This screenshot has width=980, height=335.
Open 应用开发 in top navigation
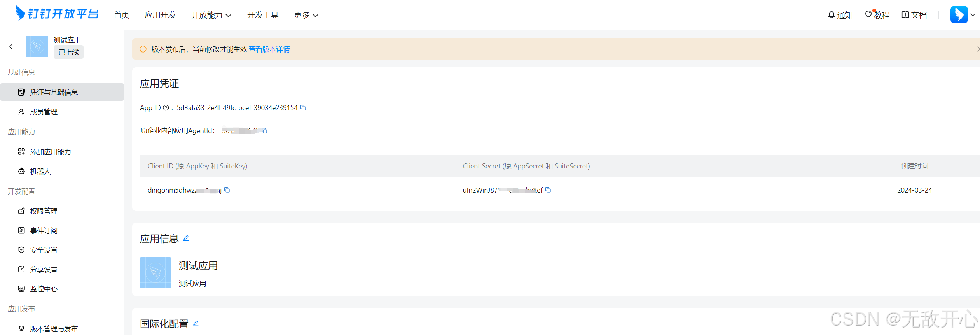pos(160,15)
